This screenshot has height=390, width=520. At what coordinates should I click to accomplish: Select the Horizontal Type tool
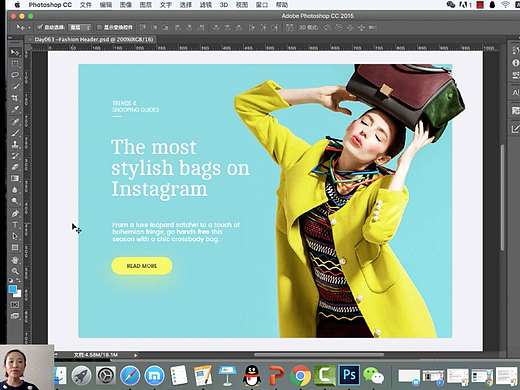click(x=15, y=225)
